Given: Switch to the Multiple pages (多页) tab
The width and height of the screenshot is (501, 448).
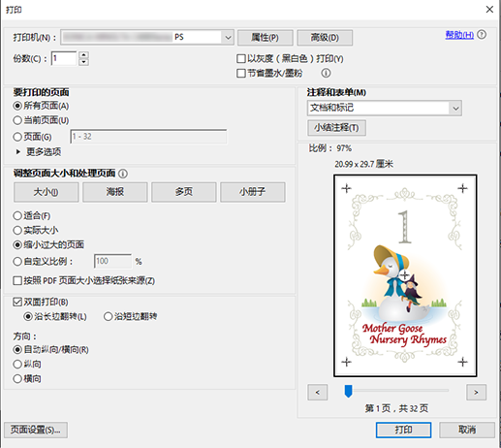Looking at the screenshot, I should pos(184,192).
